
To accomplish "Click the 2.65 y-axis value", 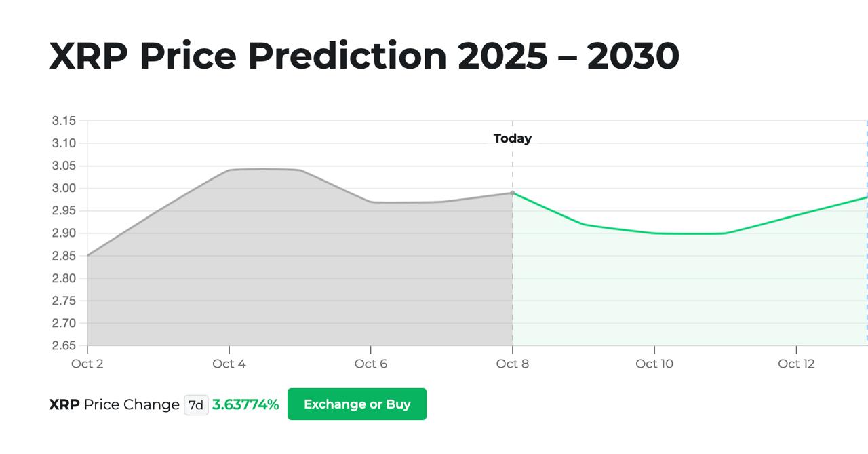I will click(64, 346).
